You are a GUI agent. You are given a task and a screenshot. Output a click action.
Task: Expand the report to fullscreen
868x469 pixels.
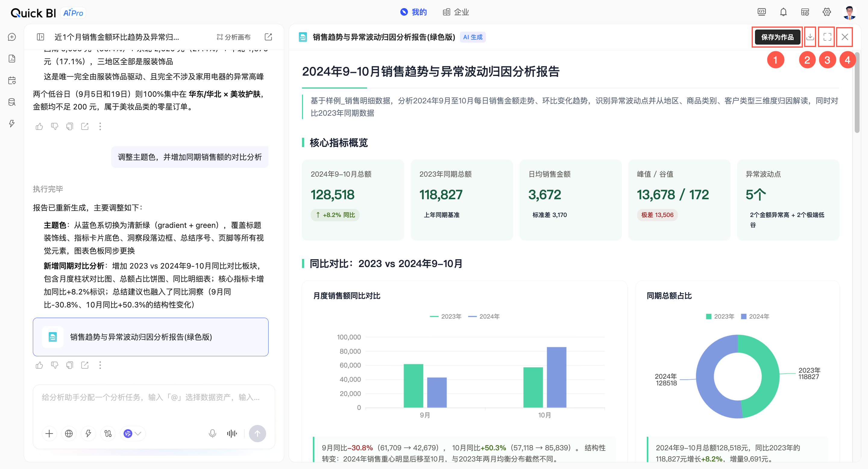[827, 37]
